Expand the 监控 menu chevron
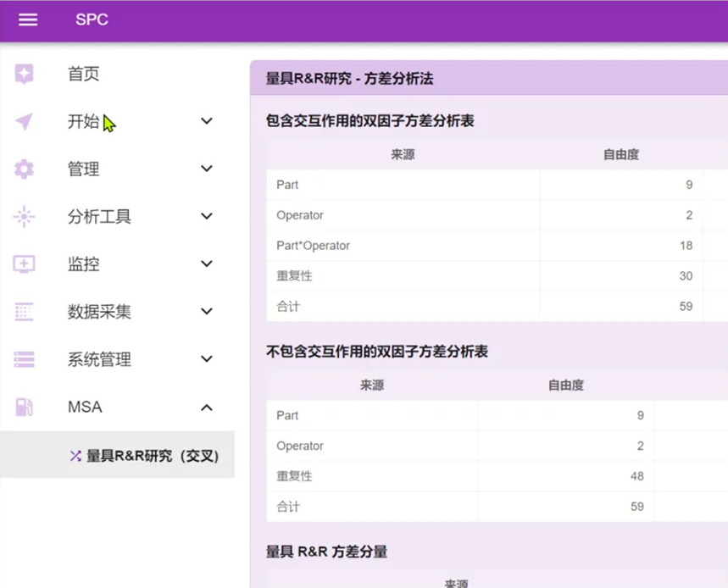 point(207,263)
